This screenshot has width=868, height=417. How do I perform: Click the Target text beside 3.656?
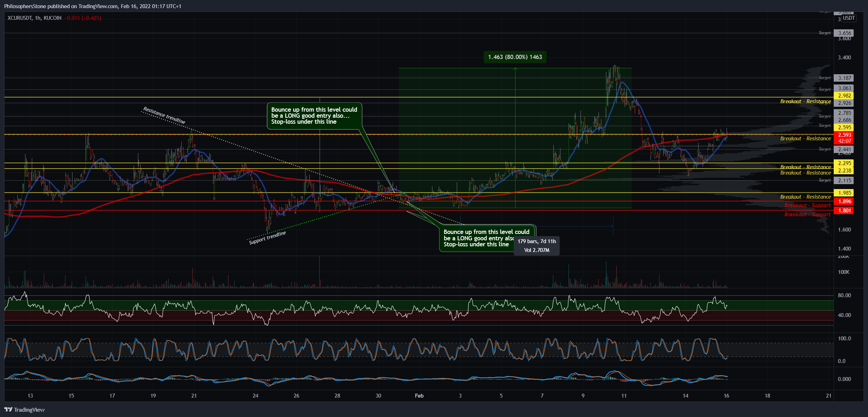click(825, 33)
